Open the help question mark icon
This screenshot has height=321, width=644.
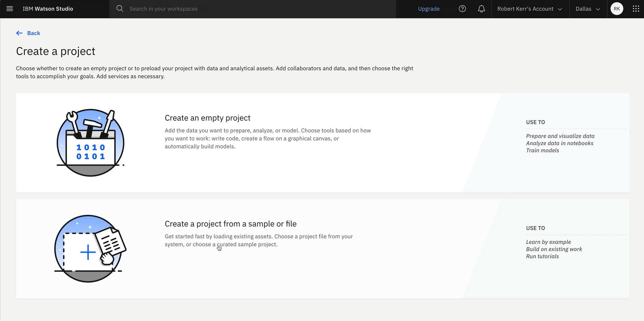click(x=462, y=9)
